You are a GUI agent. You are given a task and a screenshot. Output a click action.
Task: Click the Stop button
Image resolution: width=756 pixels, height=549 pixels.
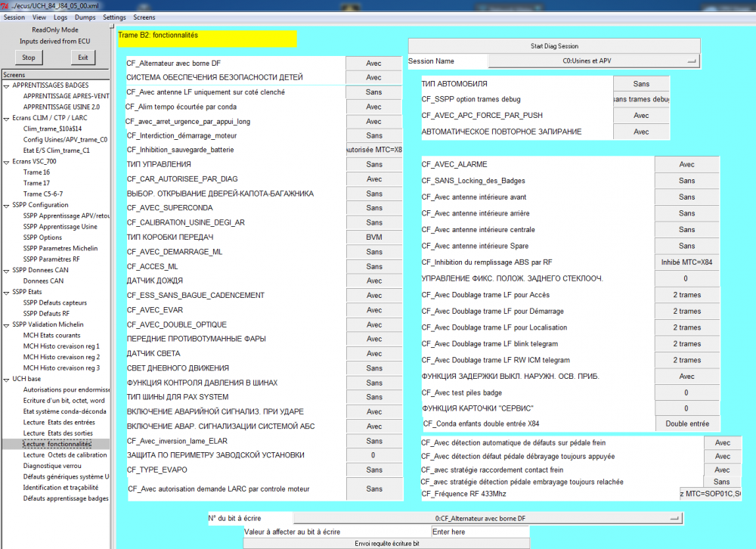coord(29,57)
